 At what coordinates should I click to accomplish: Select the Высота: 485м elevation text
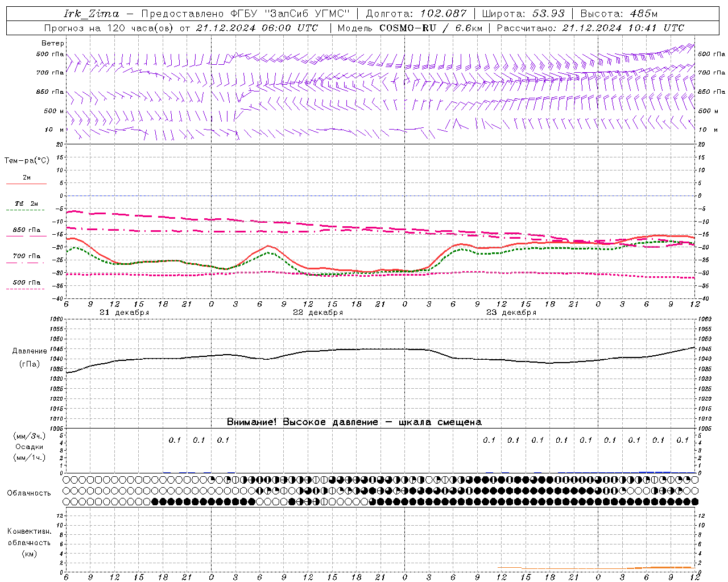coord(619,14)
